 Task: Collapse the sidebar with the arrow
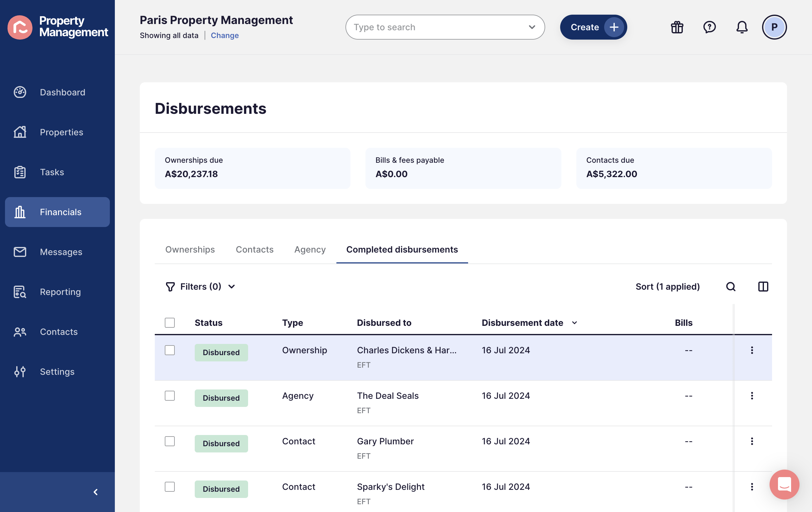(x=96, y=492)
